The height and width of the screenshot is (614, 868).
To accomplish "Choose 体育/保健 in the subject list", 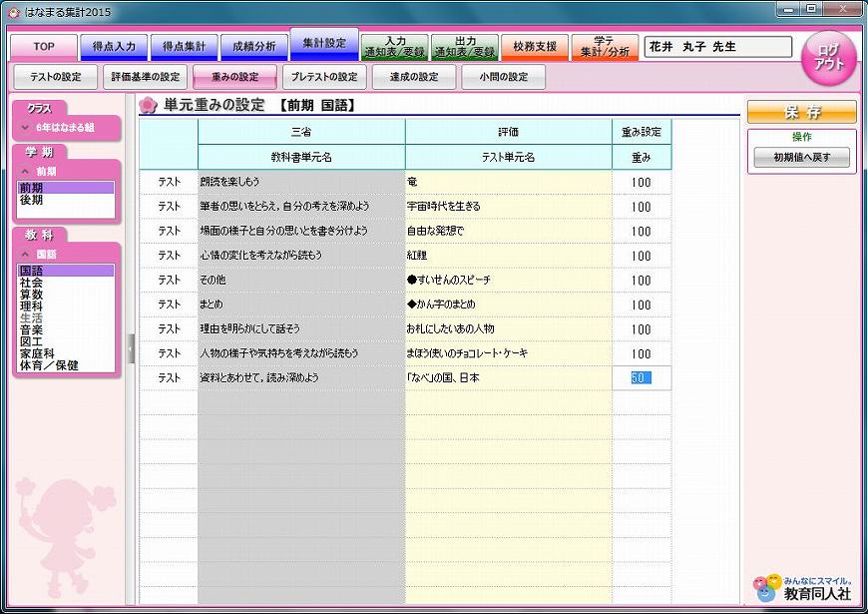I will pos(66,365).
